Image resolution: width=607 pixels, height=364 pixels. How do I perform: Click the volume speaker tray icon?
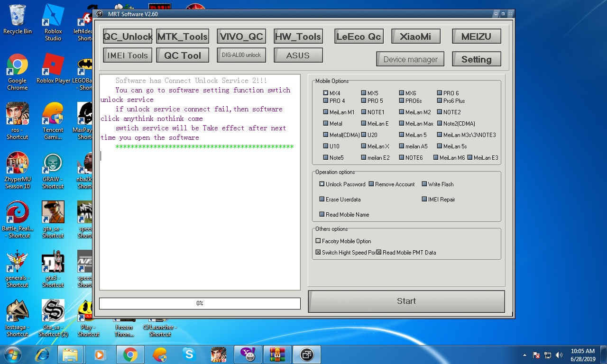[559, 355]
